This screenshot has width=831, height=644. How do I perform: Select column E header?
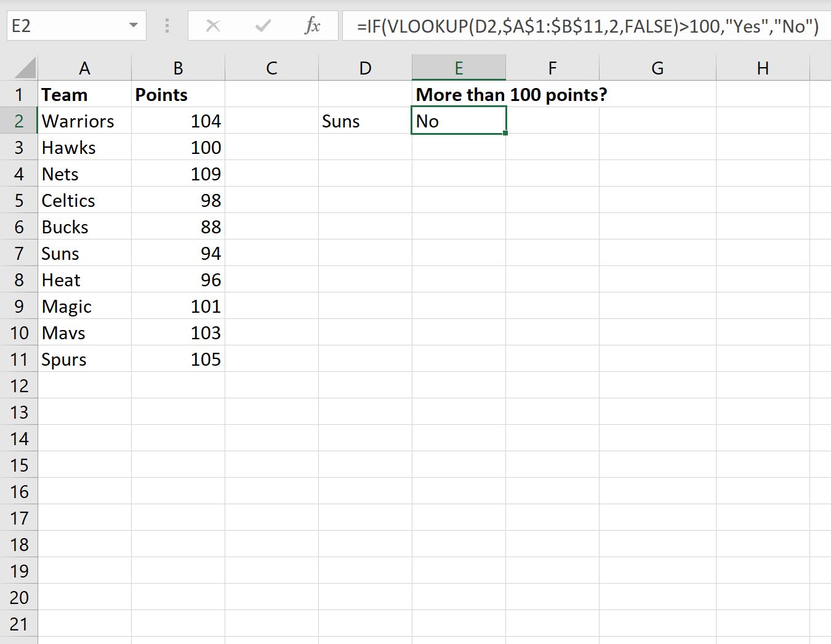(x=459, y=67)
